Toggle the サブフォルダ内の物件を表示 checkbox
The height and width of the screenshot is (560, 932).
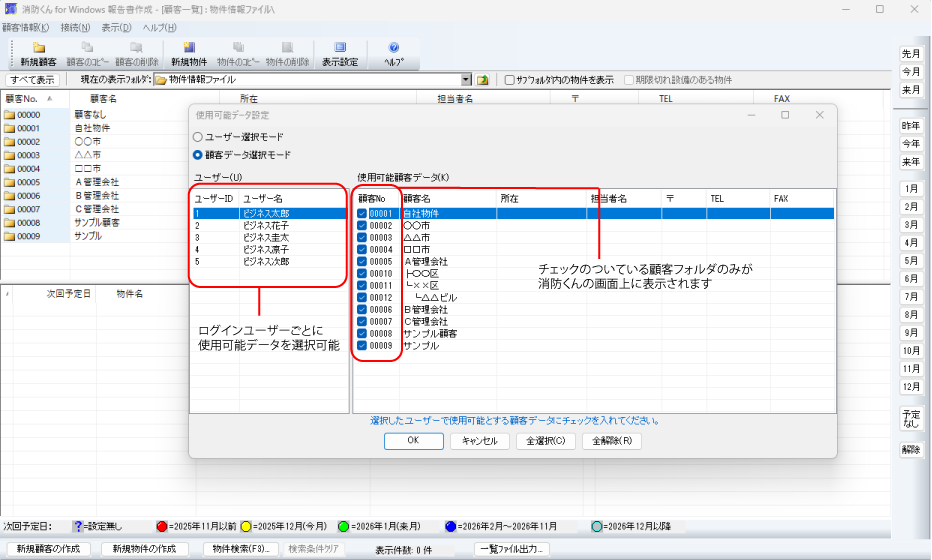pyautogui.click(x=510, y=80)
